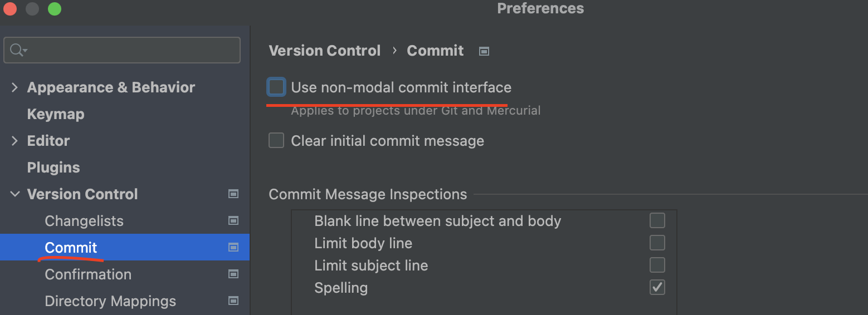Focus the preferences search field
This screenshot has height=315, width=868.
[122, 50]
